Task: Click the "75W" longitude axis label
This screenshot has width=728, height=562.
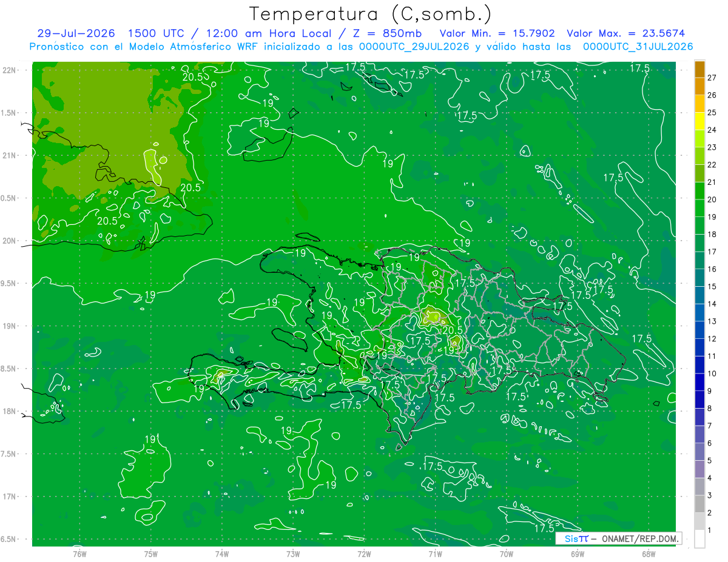Action: point(151,554)
